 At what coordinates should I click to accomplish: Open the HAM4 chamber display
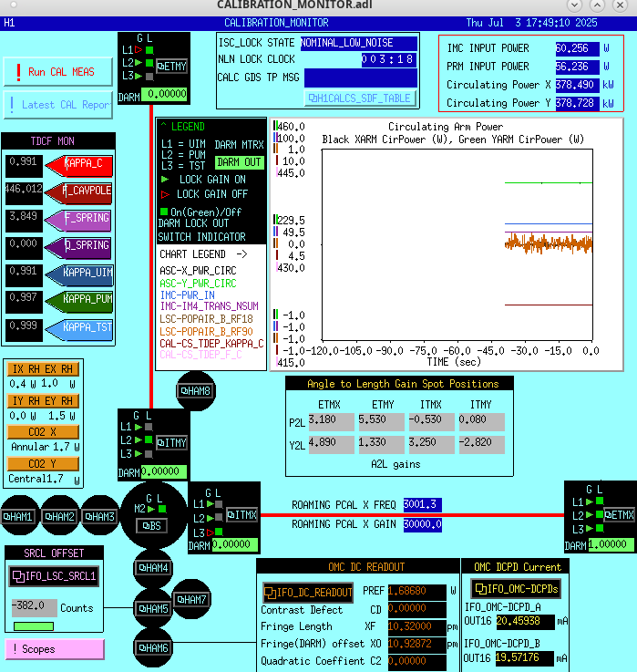click(x=153, y=568)
